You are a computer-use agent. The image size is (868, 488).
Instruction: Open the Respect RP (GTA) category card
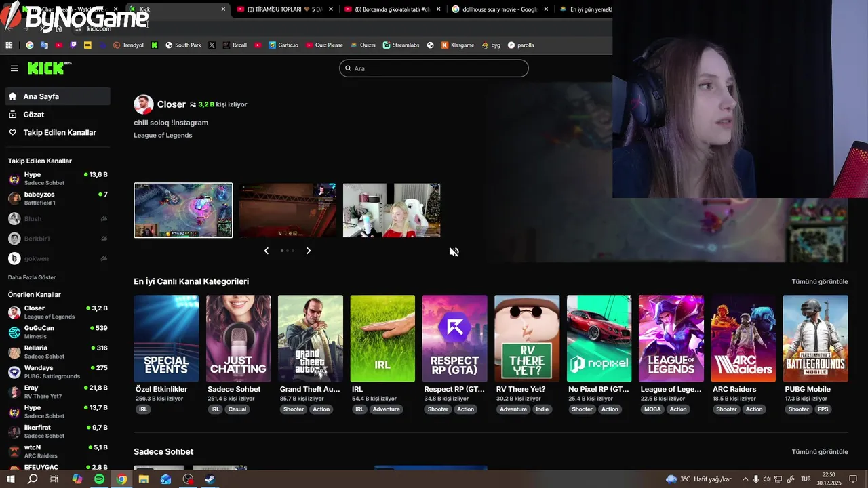454,338
